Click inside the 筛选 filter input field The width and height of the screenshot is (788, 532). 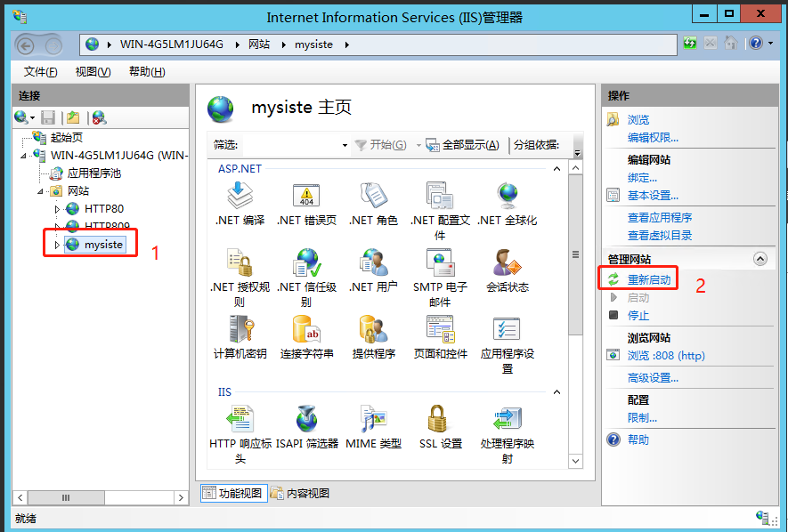291,146
